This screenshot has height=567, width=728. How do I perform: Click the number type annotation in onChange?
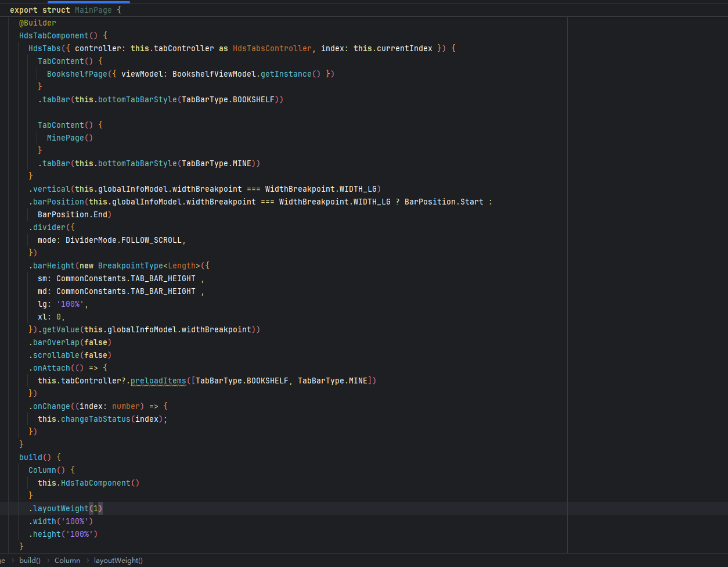(x=126, y=406)
